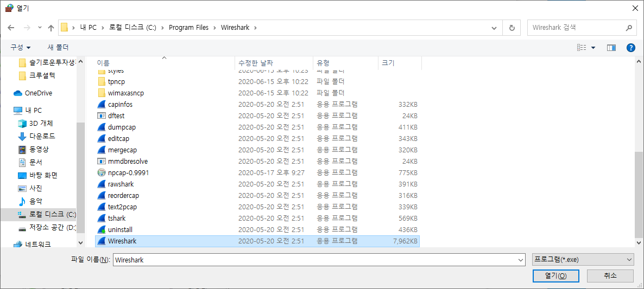Expand chevron after Wireshark in path
The width and height of the screenshot is (644, 289).
[x=255, y=28]
